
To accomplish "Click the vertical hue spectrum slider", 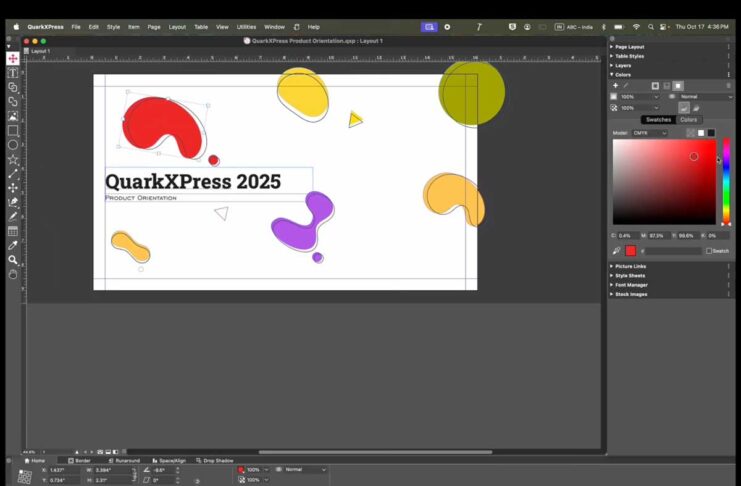I will point(726,182).
